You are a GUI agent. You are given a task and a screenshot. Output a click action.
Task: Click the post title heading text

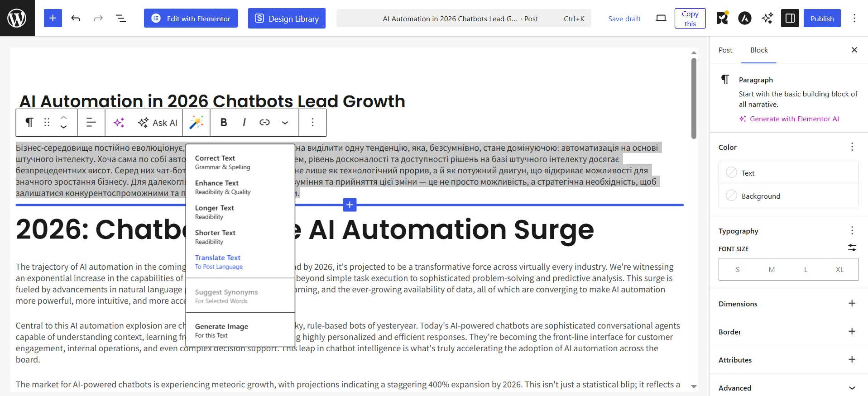212,101
